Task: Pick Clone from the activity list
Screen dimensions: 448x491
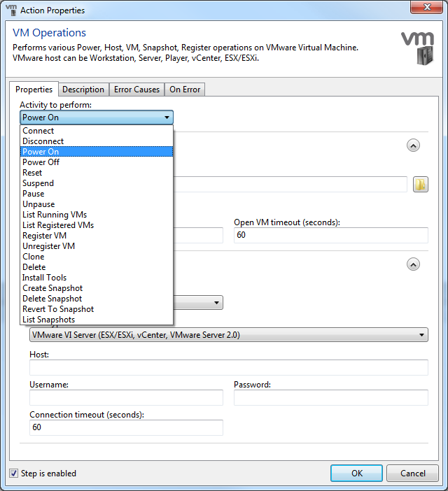Action: click(97, 257)
